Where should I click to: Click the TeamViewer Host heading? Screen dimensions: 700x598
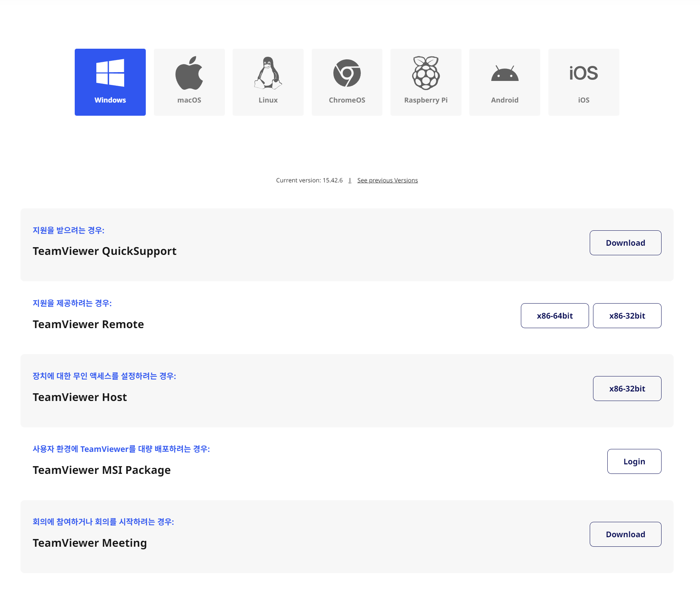point(80,397)
